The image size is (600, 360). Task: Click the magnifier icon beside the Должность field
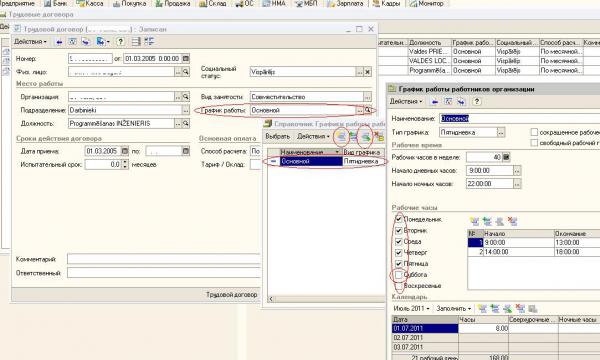[186, 123]
